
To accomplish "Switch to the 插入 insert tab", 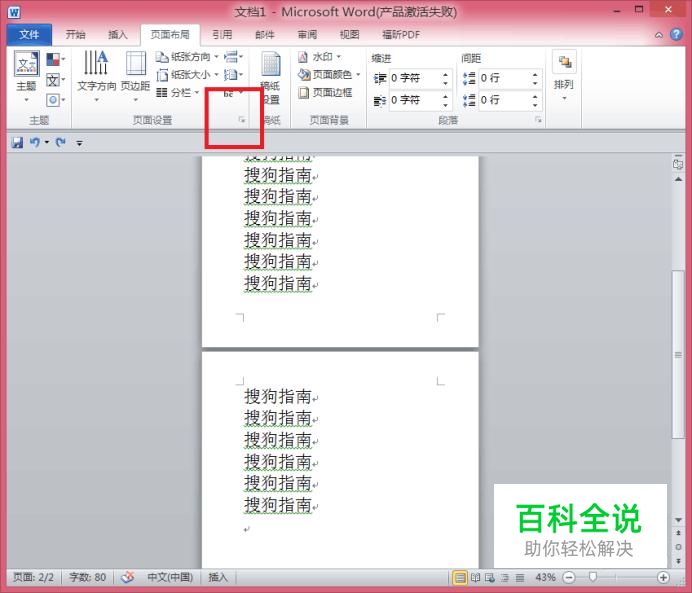I will point(118,34).
